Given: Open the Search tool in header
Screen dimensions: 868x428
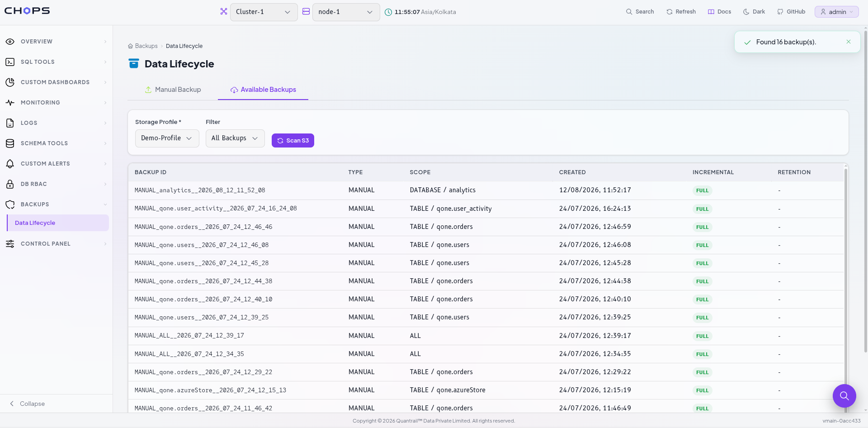Looking at the screenshot, I should [x=640, y=12].
